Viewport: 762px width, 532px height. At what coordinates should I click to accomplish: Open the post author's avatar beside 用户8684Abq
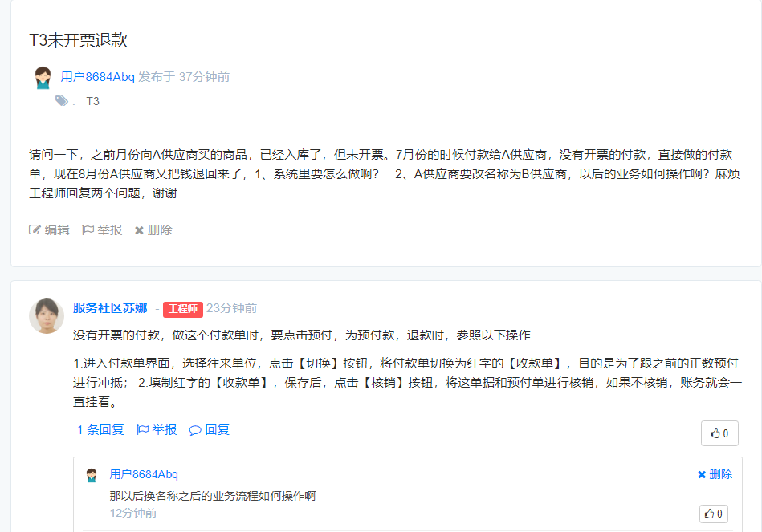[x=43, y=78]
